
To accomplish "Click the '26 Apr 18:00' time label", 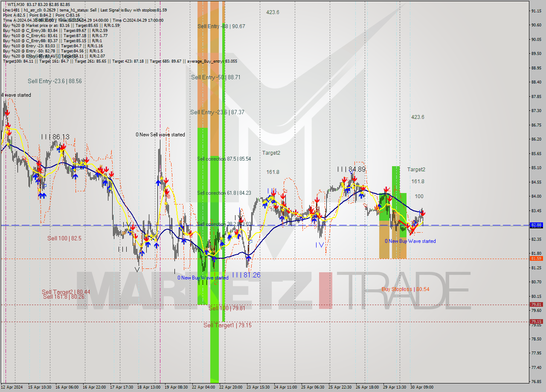I will tap(367, 387).
